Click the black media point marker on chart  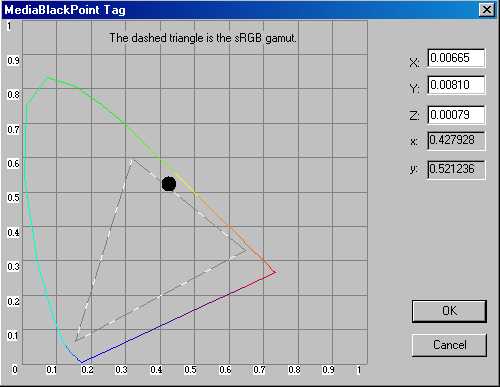[x=169, y=184]
